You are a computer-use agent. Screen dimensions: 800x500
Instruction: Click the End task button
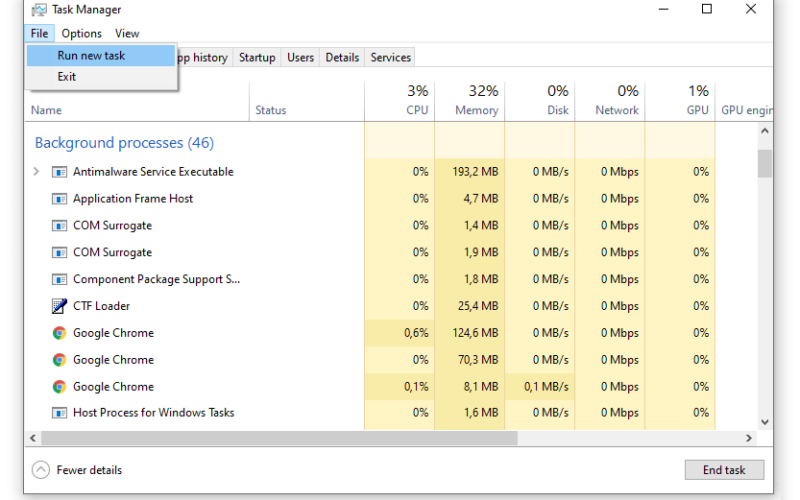[x=724, y=470]
